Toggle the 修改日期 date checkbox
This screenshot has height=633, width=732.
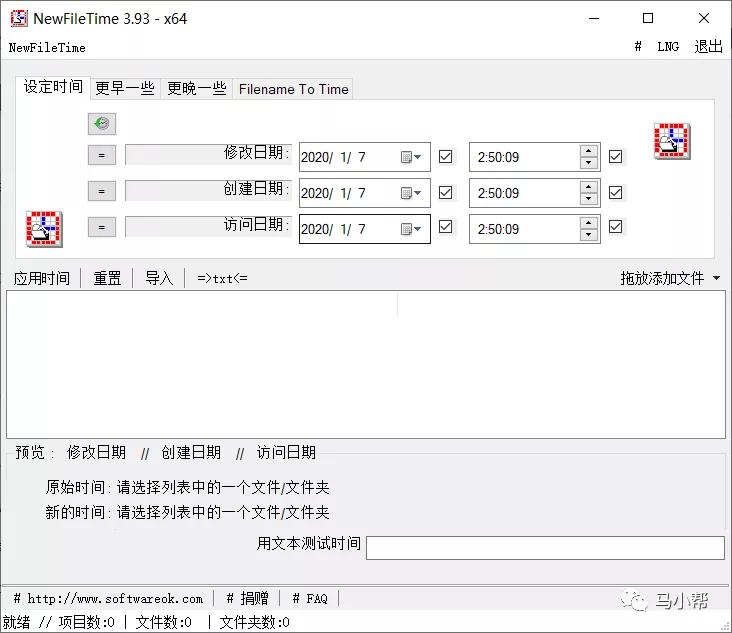tap(445, 156)
